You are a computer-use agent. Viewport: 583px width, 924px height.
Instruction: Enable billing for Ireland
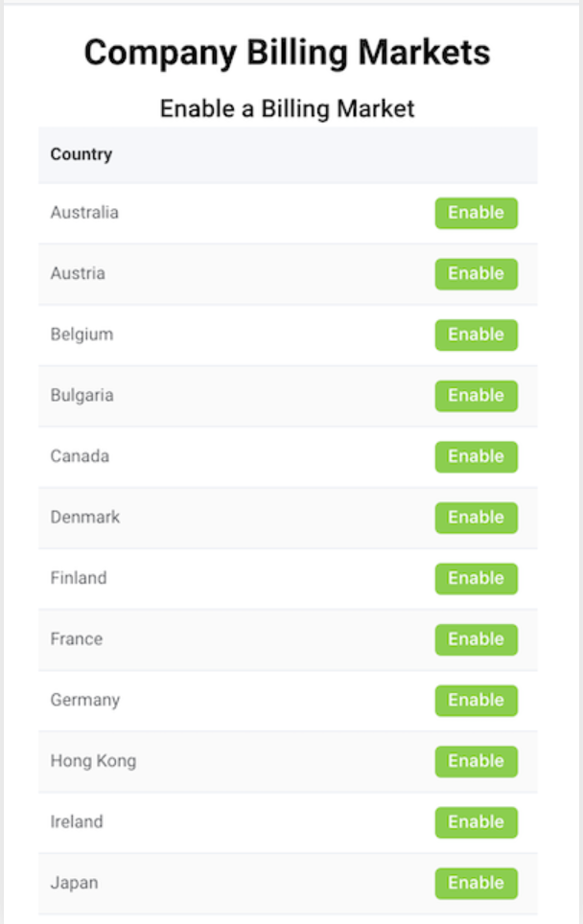(x=476, y=821)
